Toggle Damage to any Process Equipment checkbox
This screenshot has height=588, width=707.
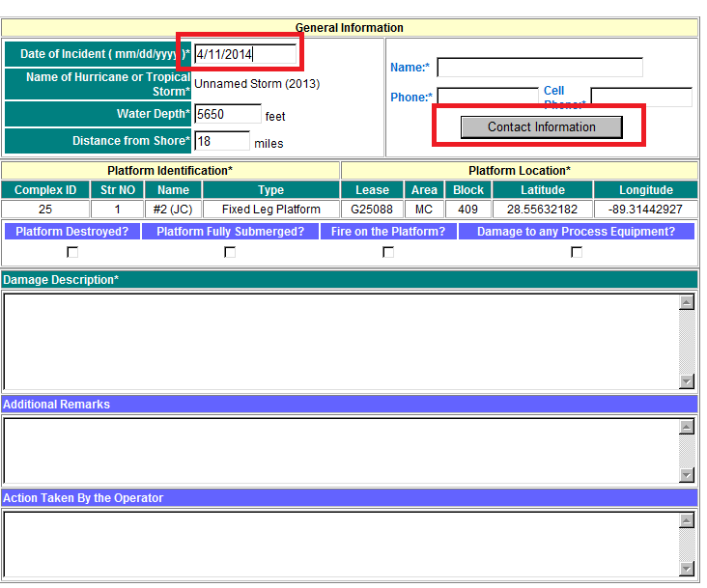tap(577, 252)
